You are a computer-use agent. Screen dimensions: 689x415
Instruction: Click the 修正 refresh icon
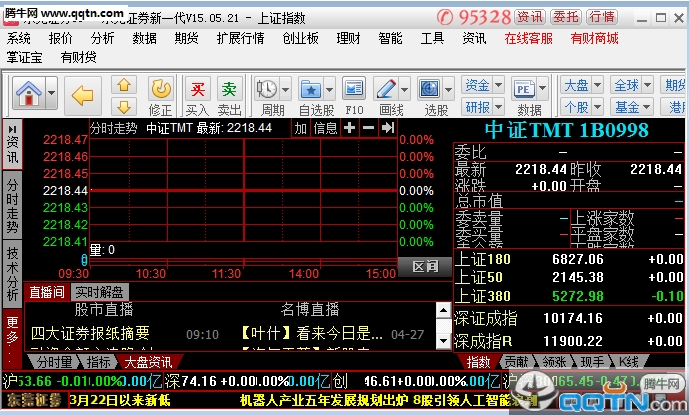[x=160, y=96]
